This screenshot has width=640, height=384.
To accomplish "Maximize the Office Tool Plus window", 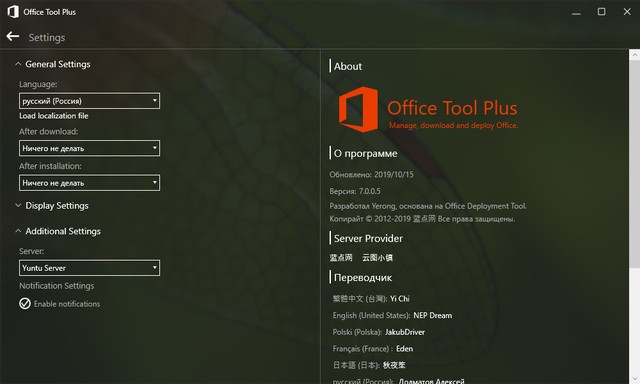I will pos(602,12).
